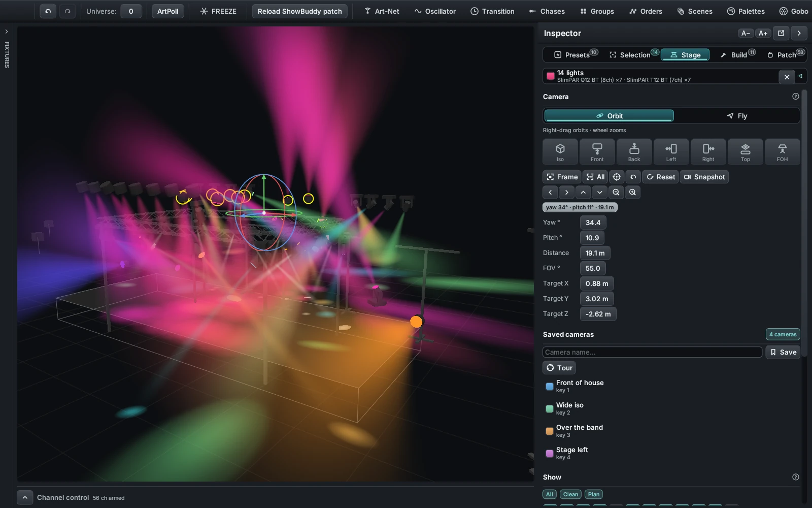Screen dimensions: 812x508
Task: Select the FOH camera view
Action: (x=783, y=152)
